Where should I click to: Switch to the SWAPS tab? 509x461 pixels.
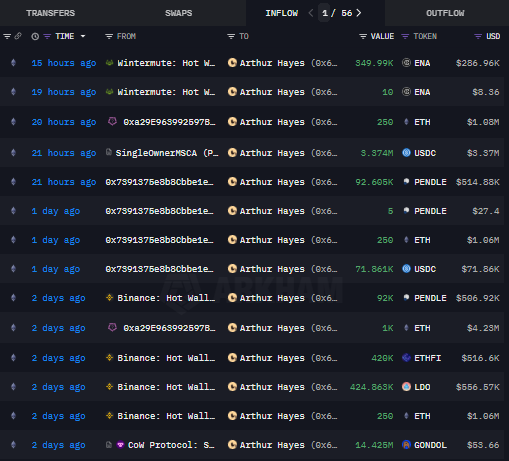[x=179, y=13]
